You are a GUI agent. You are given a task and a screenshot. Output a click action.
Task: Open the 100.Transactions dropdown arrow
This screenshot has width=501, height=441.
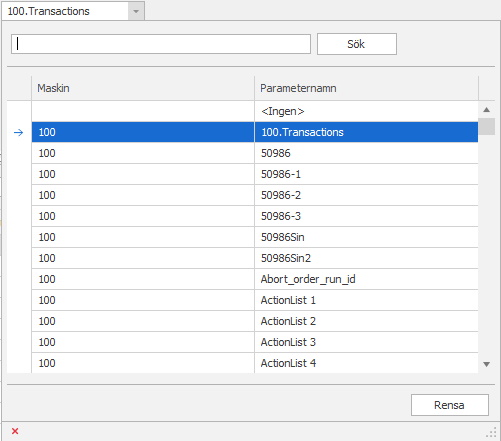[x=136, y=11]
